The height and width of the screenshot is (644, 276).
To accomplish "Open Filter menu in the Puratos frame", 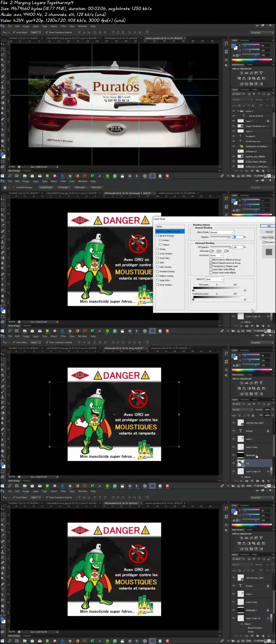I will point(63,26).
